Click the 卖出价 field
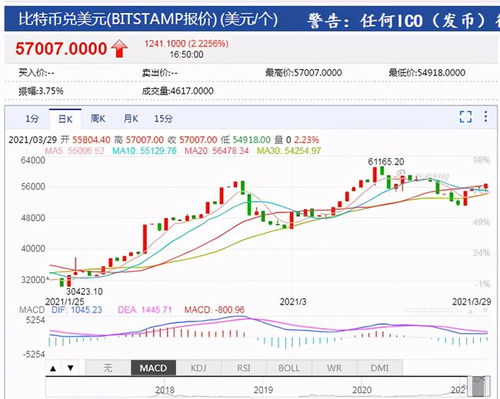 pyautogui.click(x=160, y=73)
